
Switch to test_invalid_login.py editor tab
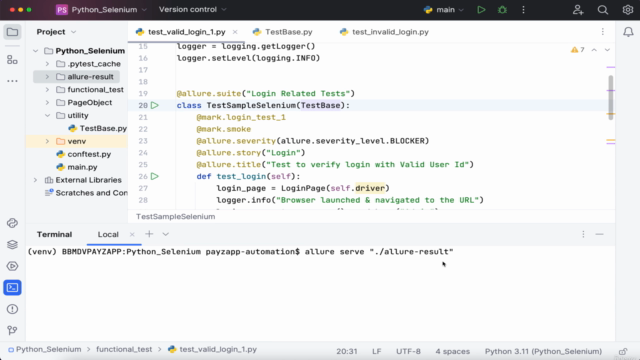384,32
